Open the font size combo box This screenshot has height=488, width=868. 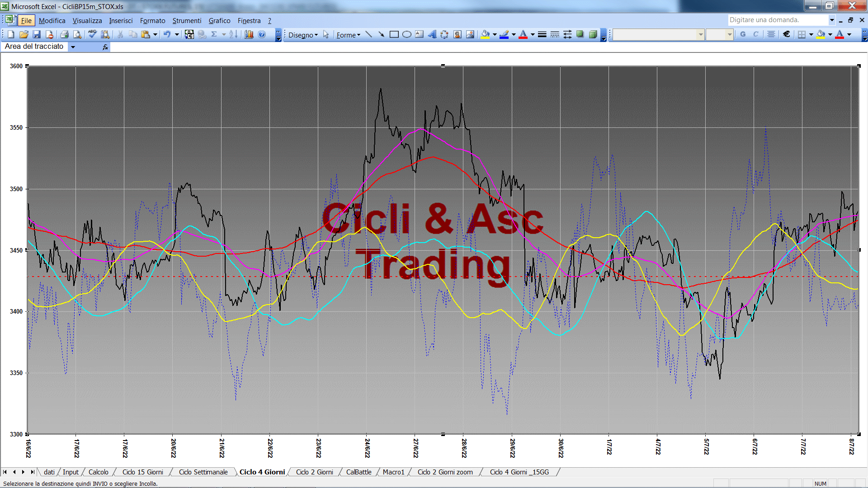(719, 34)
